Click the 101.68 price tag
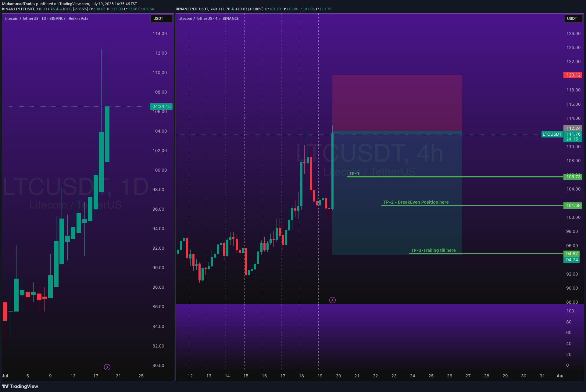This screenshot has height=392, width=586. click(x=573, y=205)
